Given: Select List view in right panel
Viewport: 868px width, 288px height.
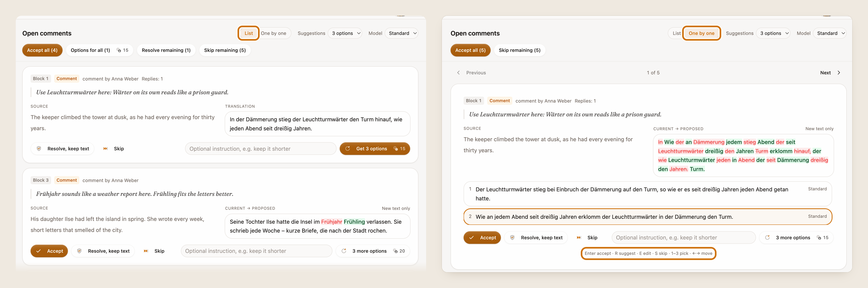Looking at the screenshot, I should tap(676, 33).
